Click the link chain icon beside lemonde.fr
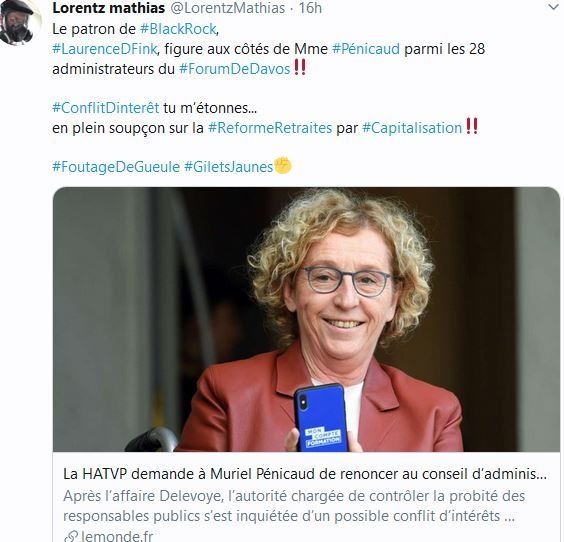 pos(70,536)
